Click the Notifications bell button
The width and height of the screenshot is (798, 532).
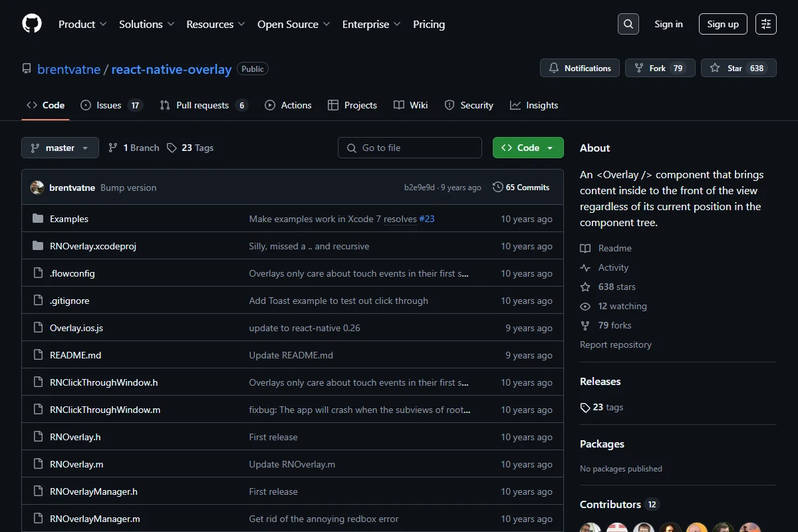(580, 68)
